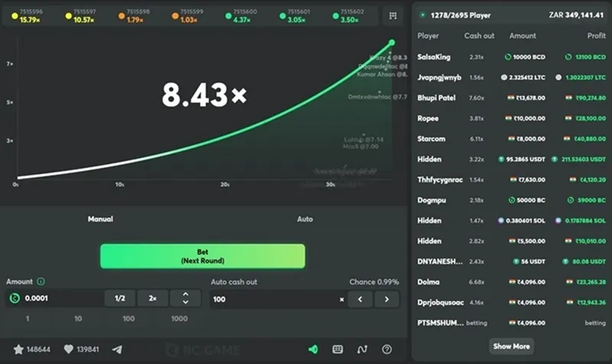
Task: Click Show More in player list
Action: tap(511, 346)
